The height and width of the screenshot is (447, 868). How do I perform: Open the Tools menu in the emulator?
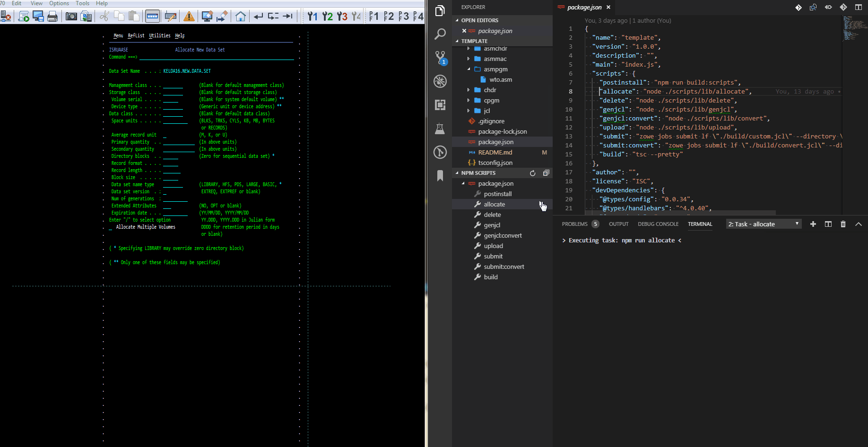click(82, 3)
